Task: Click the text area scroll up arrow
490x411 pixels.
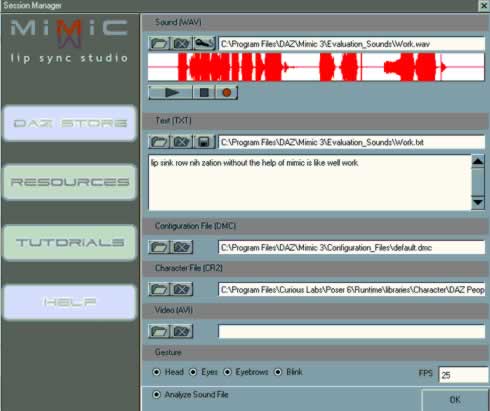Action: [x=478, y=162]
